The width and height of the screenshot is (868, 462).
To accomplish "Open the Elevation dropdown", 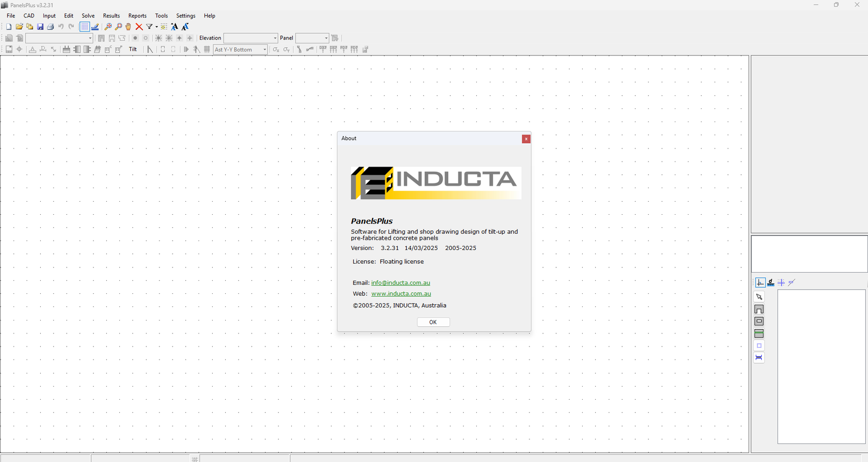I will click(x=275, y=38).
